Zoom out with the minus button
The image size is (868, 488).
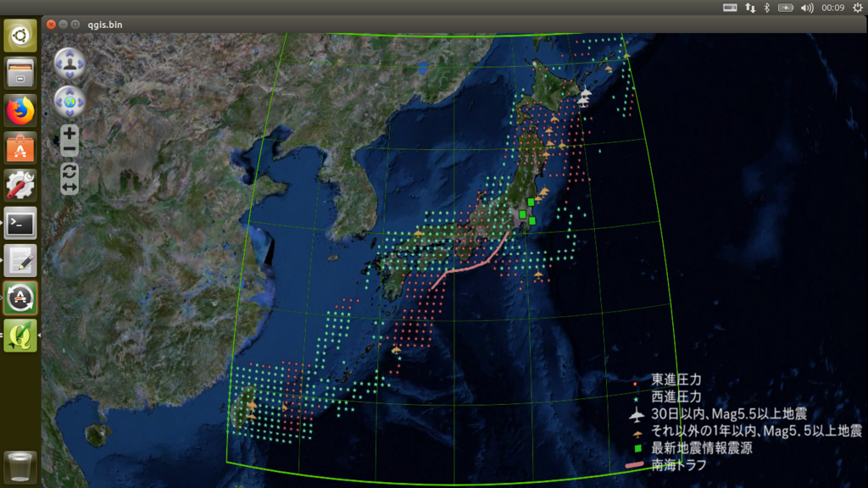point(70,149)
